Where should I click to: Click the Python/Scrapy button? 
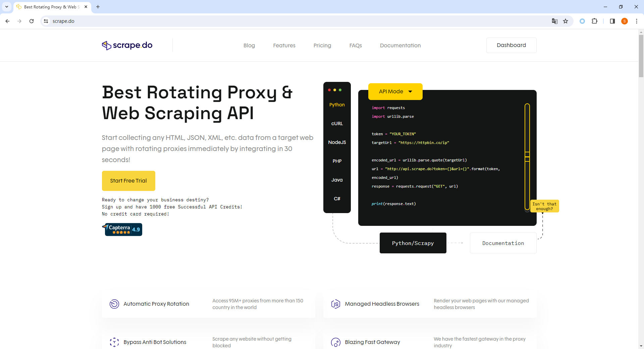pyautogui.click(x=413, y=243)
